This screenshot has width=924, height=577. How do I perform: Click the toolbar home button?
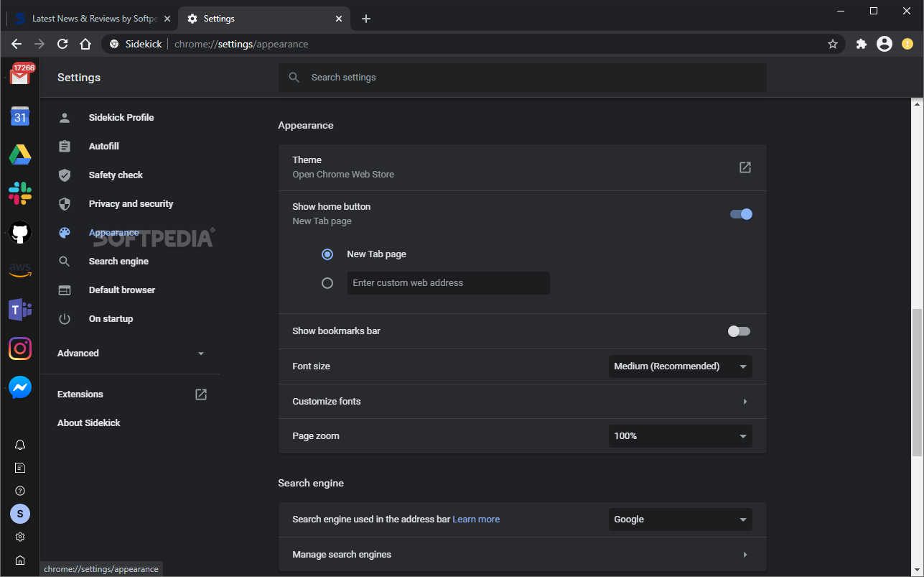pos(85,44)
